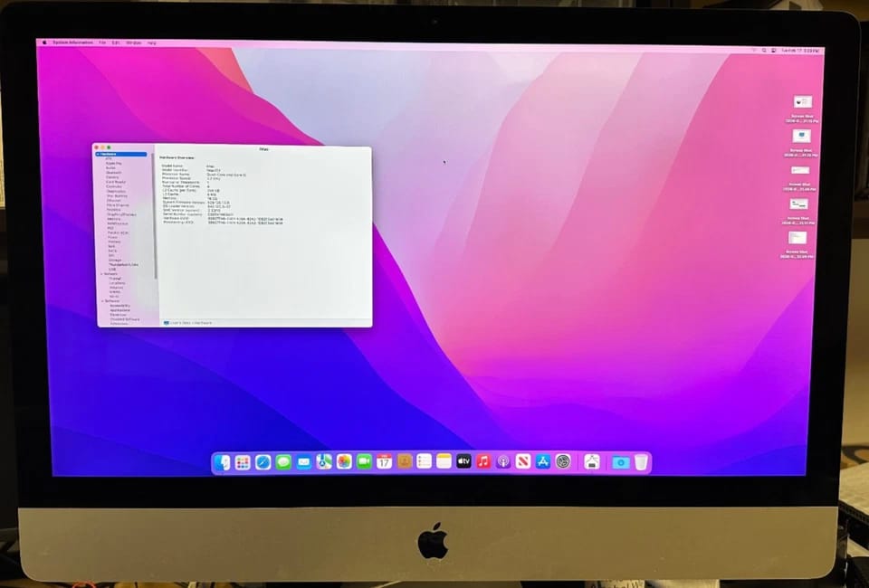The width and height of the screenshot is (869, 588).
Task: Launch the Notes app from Dock
Action: (444, 460)
